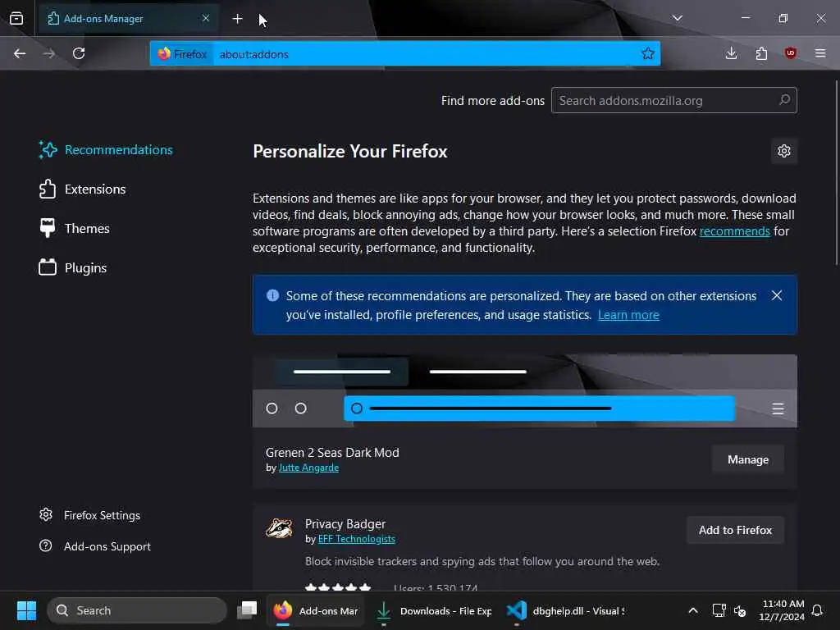
Task: Open the Learn more link
Action: [x=628, y=315]
